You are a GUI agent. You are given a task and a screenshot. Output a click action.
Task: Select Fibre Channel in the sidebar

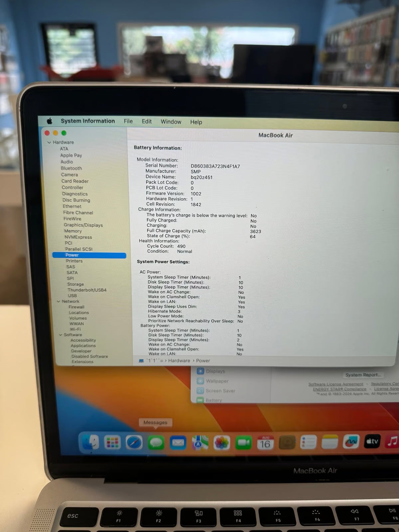click(78, 212)
